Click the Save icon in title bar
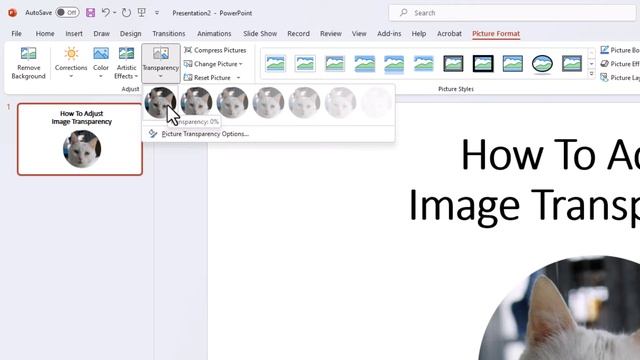640x360 pixels. tap(91, 13)
